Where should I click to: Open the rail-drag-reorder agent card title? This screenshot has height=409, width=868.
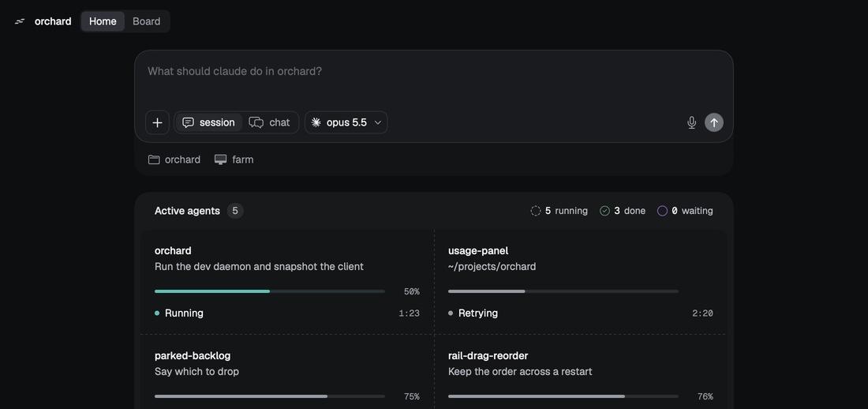click(488, 355)
